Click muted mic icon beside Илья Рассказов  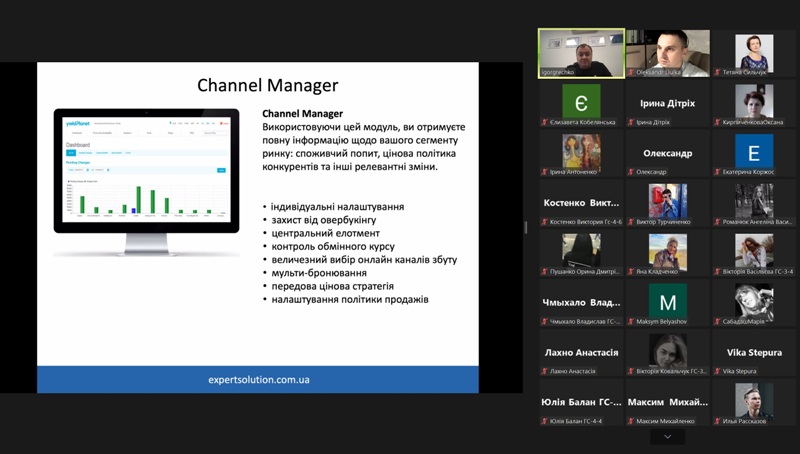click(x=717, y=421)
